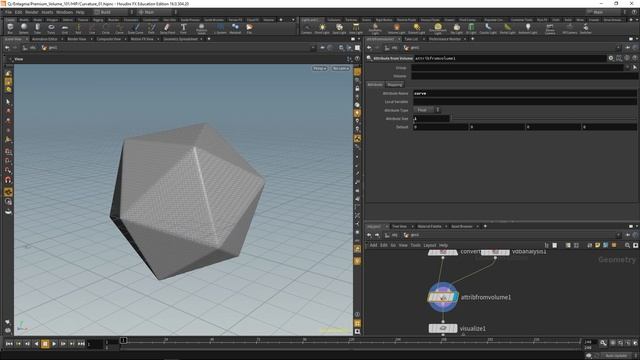Click the parameter pane gear icon
Viewport: 640px width, 360px height.
pos(611,58)
